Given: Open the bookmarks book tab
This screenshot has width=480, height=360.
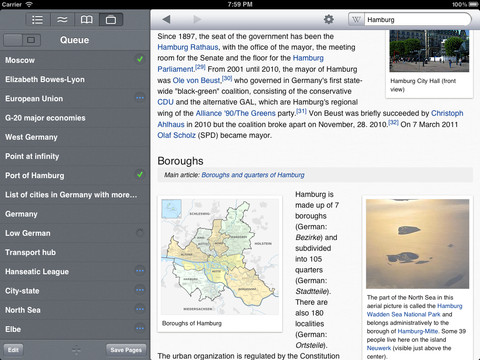Looking at the screenshot, I should click(x=87, y=20).
